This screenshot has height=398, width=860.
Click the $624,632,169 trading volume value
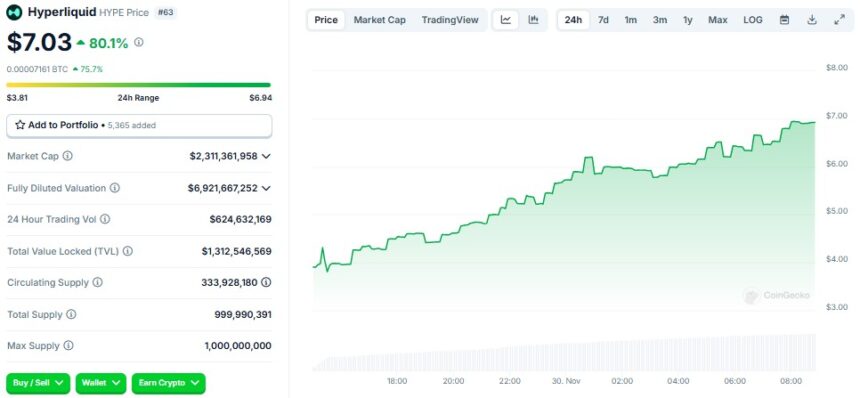click(x=240, y=219)
